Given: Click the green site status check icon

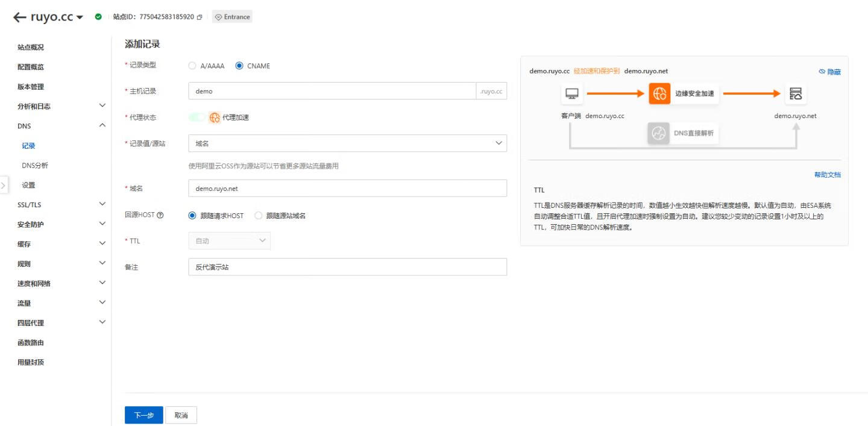Looking at the screenshot, I should (x=98, y=17).
